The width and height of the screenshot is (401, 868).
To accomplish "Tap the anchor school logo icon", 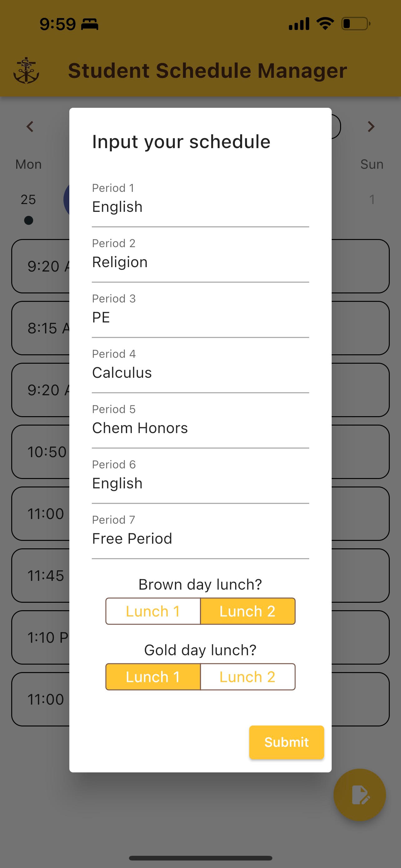I will (x=26, y=71).
